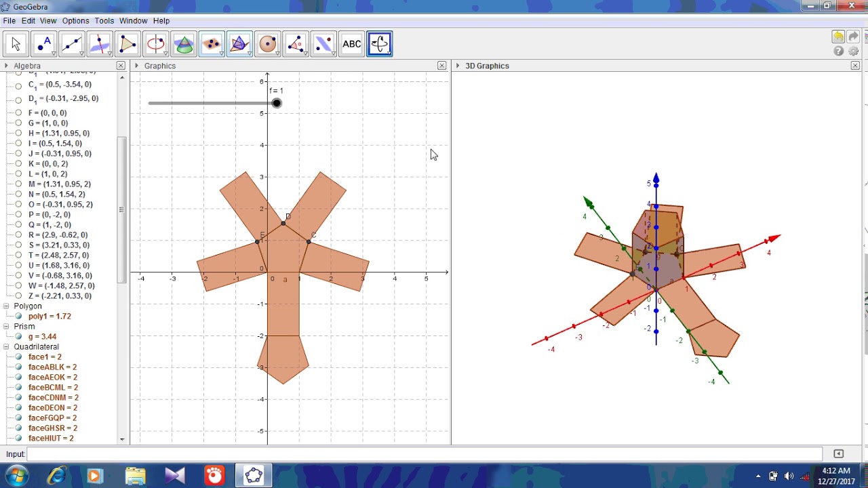Toggle visibility of prism g = 3.44
The height and width of the screenshot is (488, 868).
pyautogui.click(x=18, y=337)
